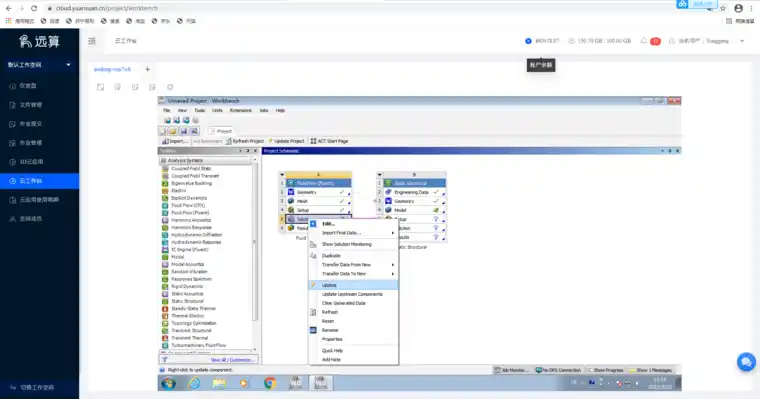760x399 pixels.
Task: Collapse the Analysis Systems toolbox group
Action: coord(163,160)
